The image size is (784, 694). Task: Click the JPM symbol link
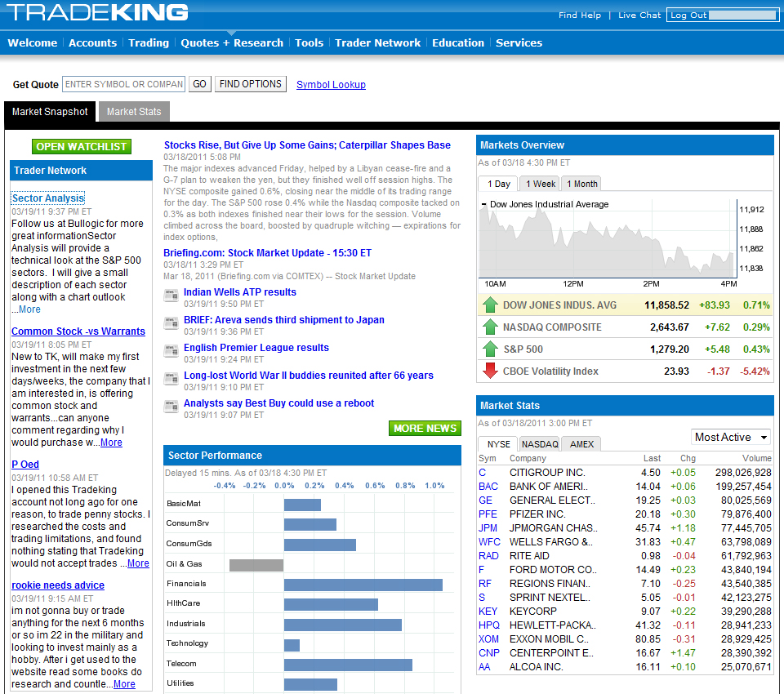pyautogui.click(x=488, y=528)
